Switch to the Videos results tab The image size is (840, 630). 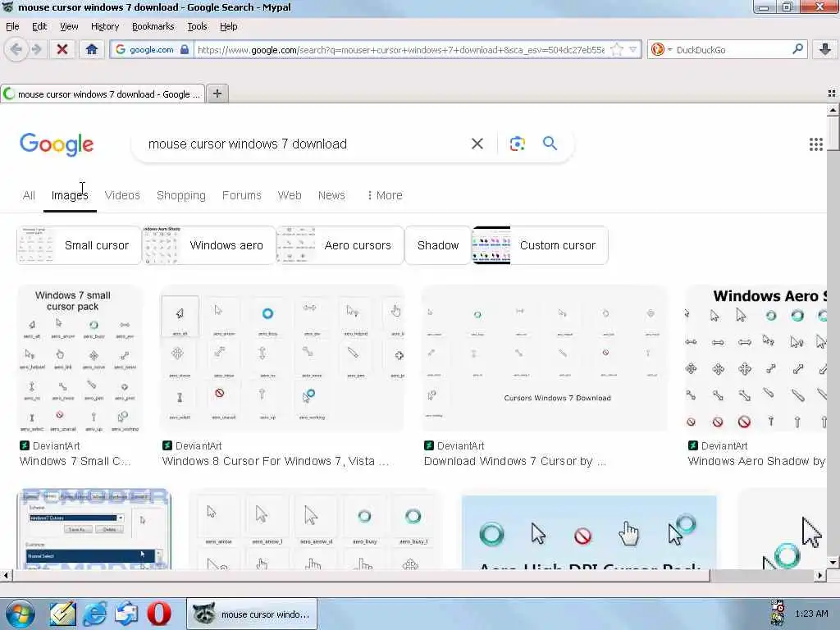coord(122,195)
